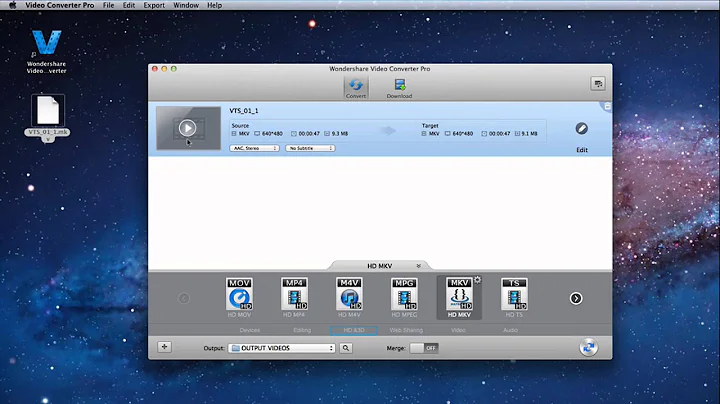Image resolution: width=720 pixels, height=404 pixels.
Task: Click the source size 9.3 MB value
Action: pos(340,134)
